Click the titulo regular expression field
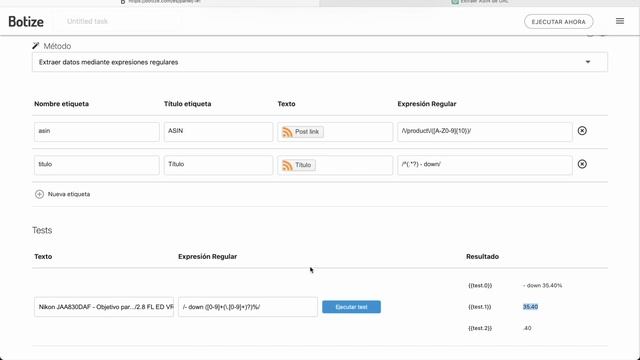 click(x=485, y=165)
